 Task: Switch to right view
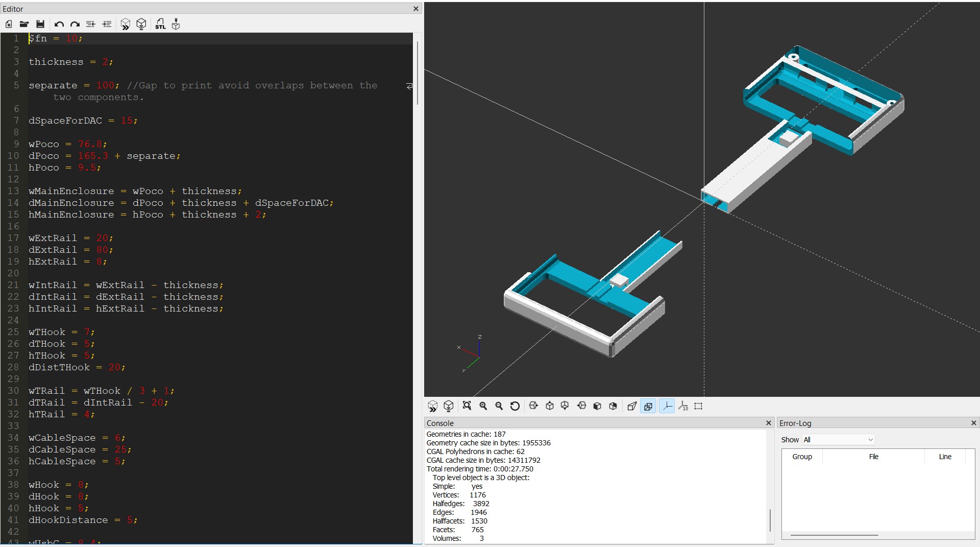coord(534,406)
